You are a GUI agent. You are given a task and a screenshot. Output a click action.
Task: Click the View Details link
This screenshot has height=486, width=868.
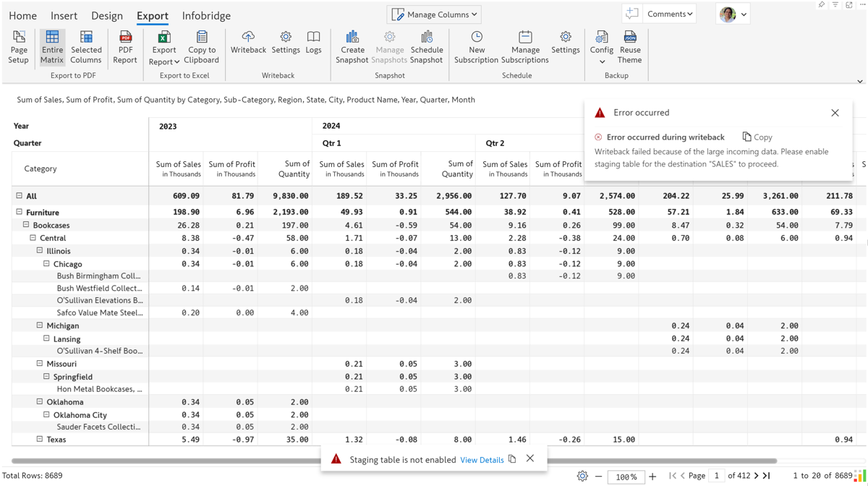click(x=482, y=460)
